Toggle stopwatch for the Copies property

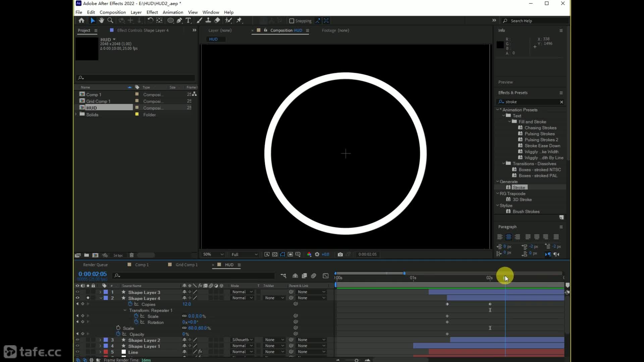tap(130, 304)
